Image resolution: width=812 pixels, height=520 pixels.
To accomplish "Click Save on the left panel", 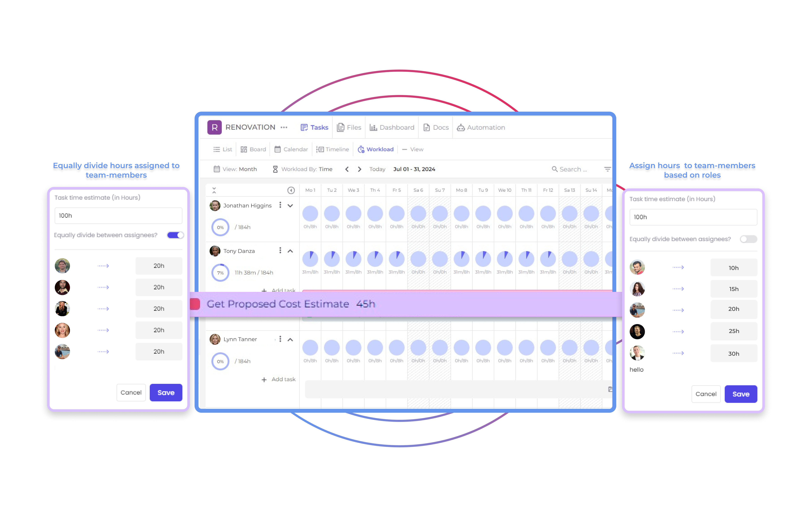I will 166,392.
